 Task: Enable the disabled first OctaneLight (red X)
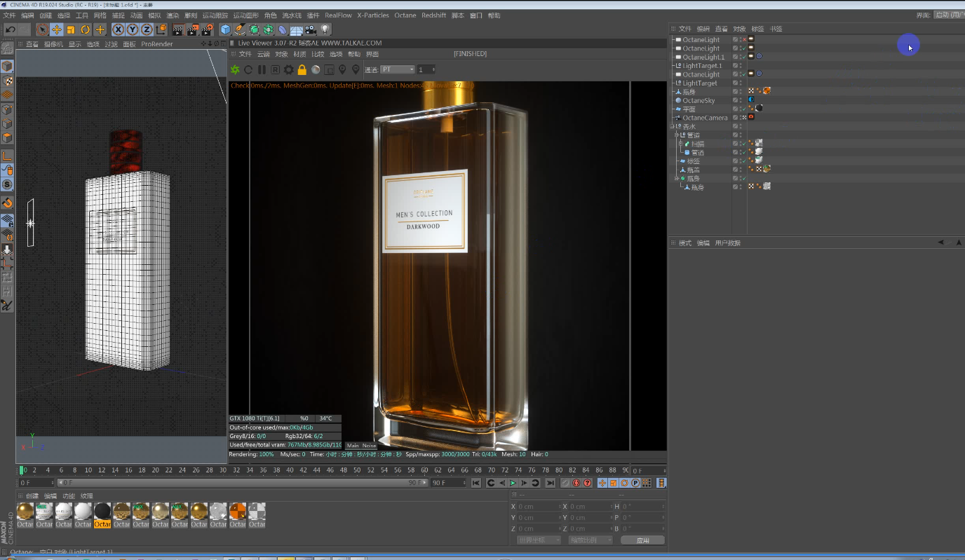click(743, 40)
